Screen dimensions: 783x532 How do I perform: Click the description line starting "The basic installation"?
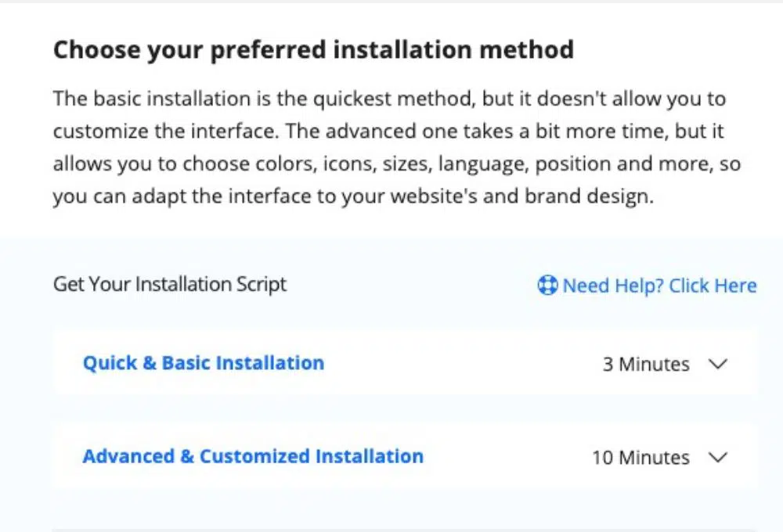pos(389,99)
